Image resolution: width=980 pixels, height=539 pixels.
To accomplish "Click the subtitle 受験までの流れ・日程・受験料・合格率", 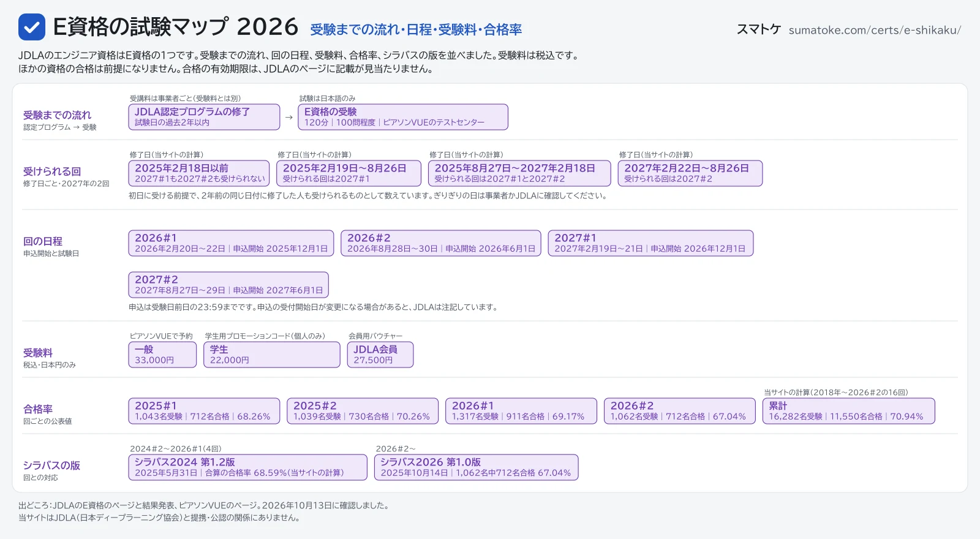I will (x=416, y=29).
